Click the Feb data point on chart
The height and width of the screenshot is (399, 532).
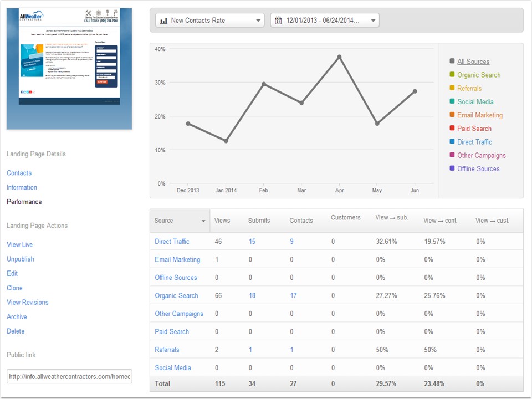[x=264, y=84]
